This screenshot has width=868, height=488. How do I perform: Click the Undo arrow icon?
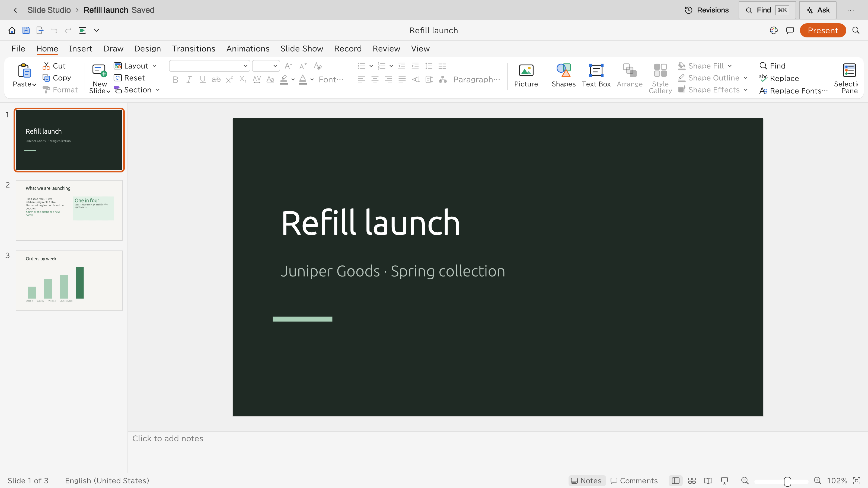[x=54, y=31]
